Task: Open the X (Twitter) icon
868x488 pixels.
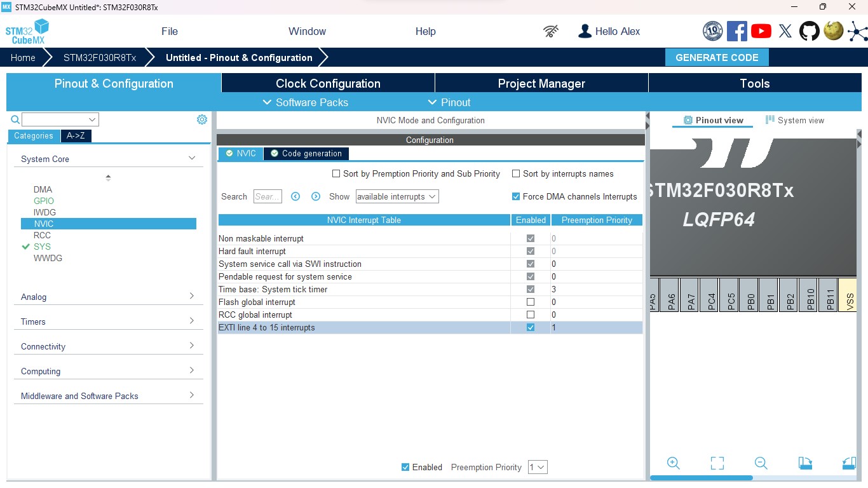Action: click(x=785, y=31)
